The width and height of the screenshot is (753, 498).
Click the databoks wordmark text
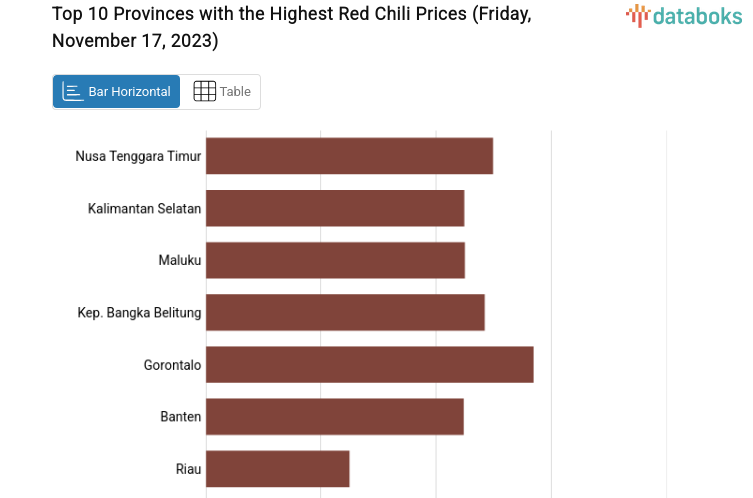coord(697,15)
